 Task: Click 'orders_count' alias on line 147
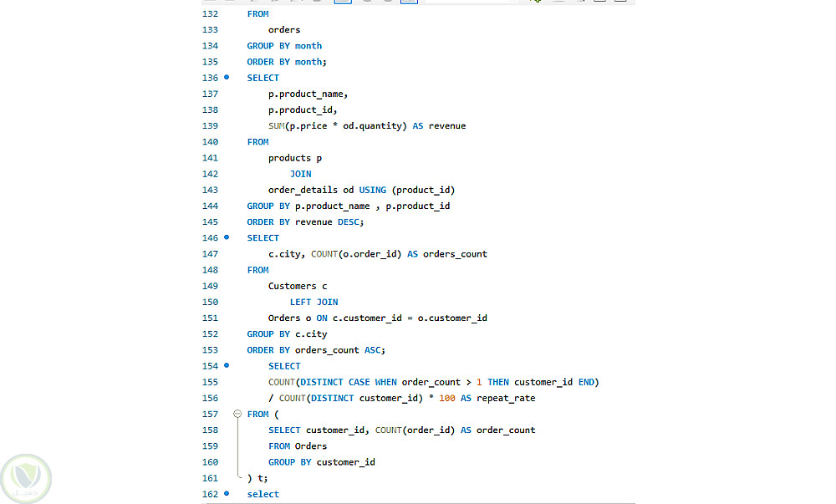point(456,254)
